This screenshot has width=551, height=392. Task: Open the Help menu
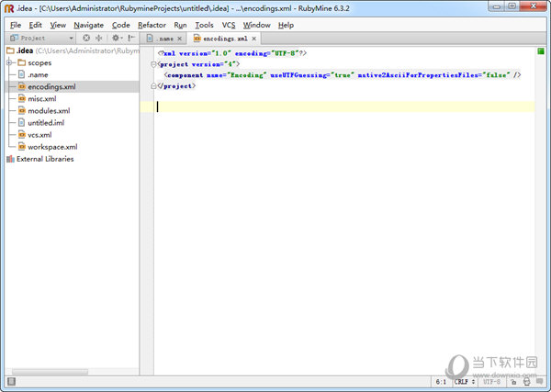tap(286, 26)
